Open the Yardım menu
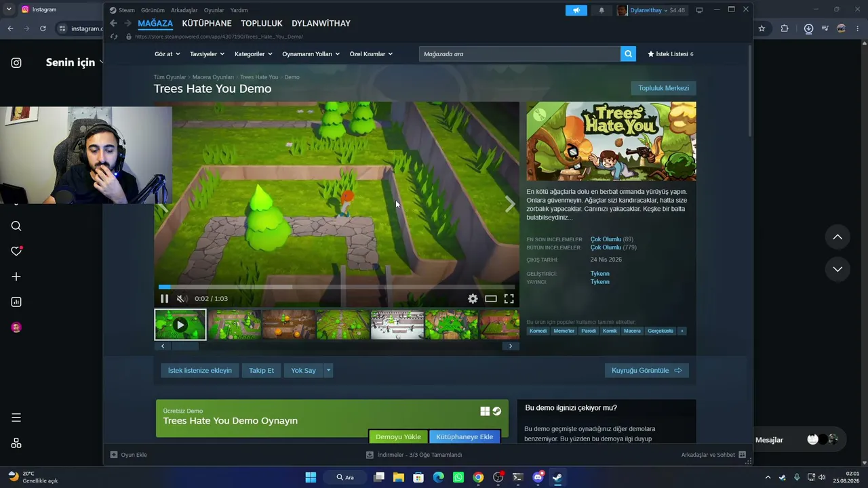The height and width of the screenshot is (488, 868). click(x=239, y=10)
